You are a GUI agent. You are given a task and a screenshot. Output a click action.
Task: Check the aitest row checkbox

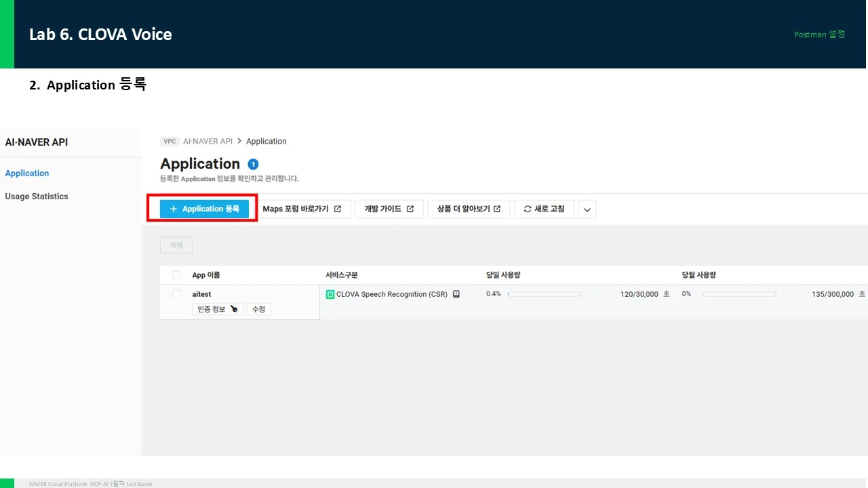(176, 294)
